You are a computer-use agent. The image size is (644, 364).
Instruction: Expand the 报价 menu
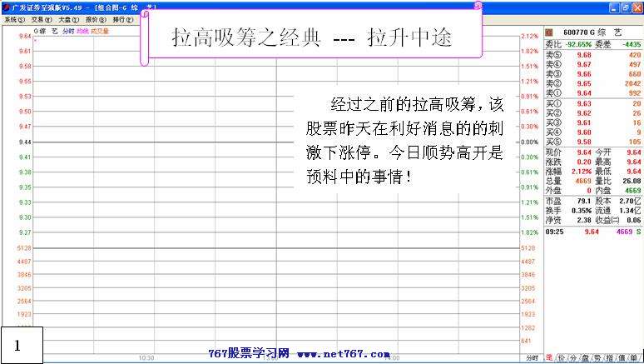(x=96, y=18)
